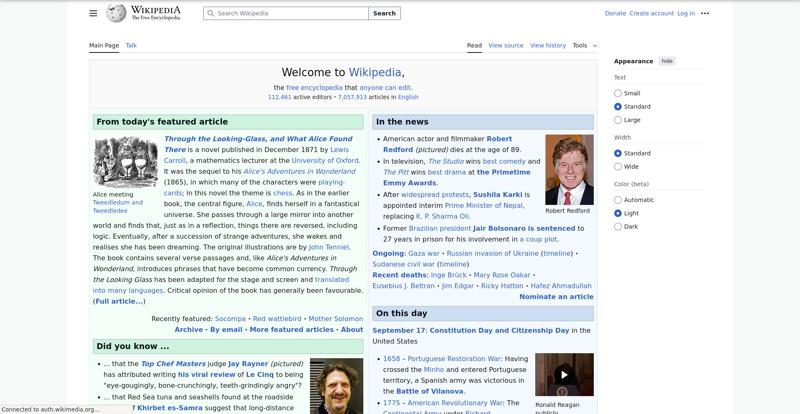
Task: Open Jay Rayner photo thumbnail
Action: pyautogui.click(x=336, y=386)
